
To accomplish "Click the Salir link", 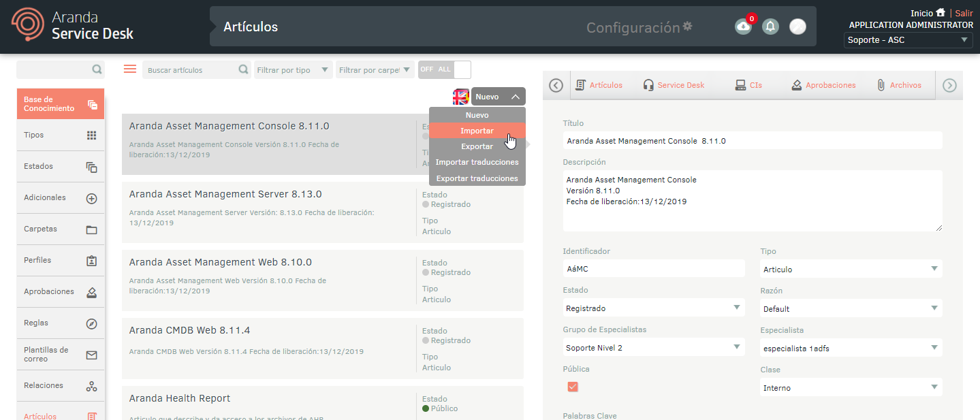I will 964,13.
